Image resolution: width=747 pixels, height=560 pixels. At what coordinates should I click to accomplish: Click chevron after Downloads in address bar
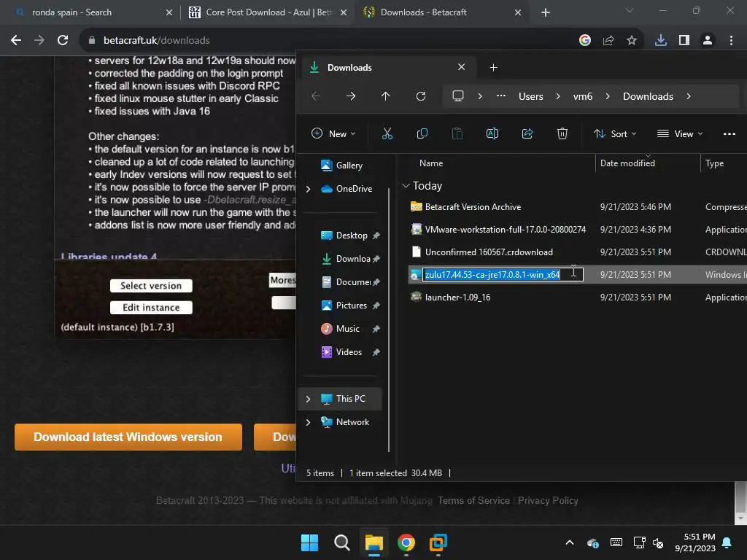pyautogui.click(x=689, y=96)
